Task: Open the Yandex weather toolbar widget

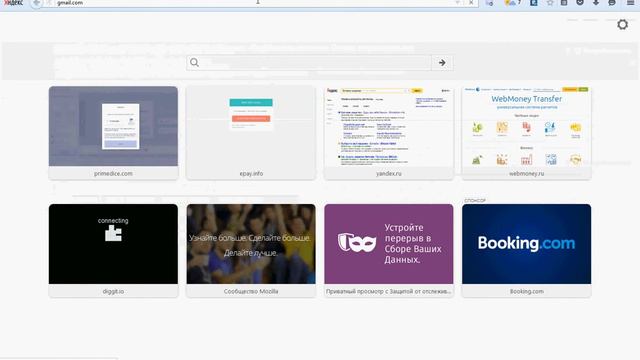Action: tap(513, 3)
